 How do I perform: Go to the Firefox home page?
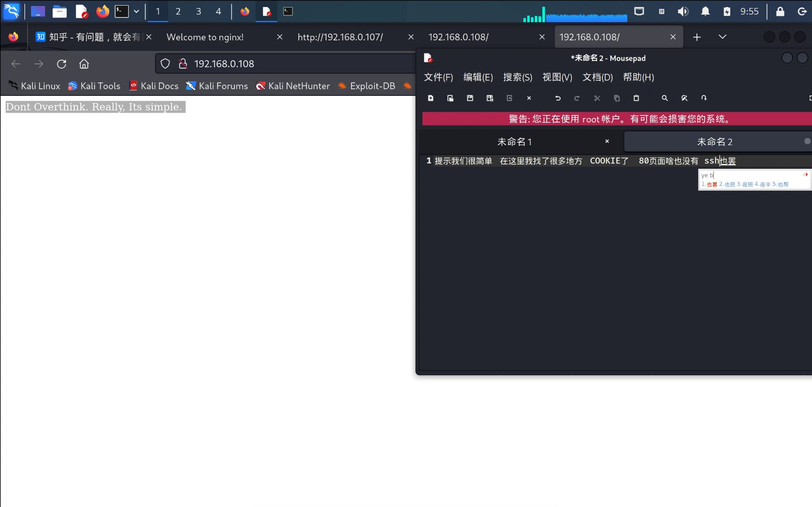[84, 64]
